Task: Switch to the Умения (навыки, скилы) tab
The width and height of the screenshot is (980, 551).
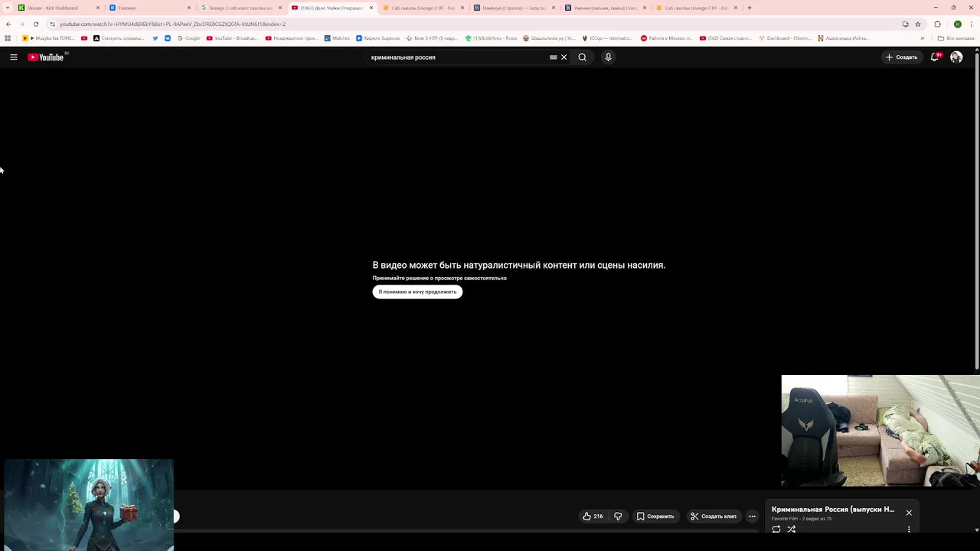Action: coord(604,8)
